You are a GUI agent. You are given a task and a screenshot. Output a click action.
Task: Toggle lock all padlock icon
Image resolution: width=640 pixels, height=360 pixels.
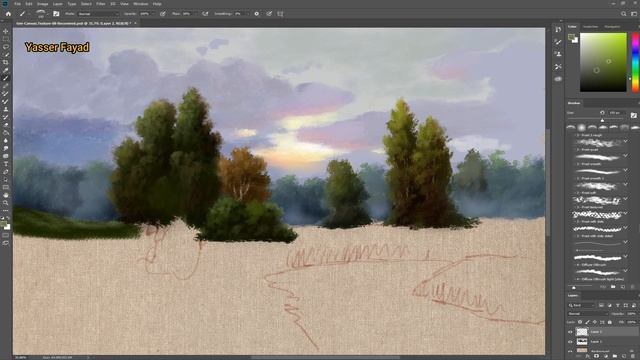pos(610,322)
